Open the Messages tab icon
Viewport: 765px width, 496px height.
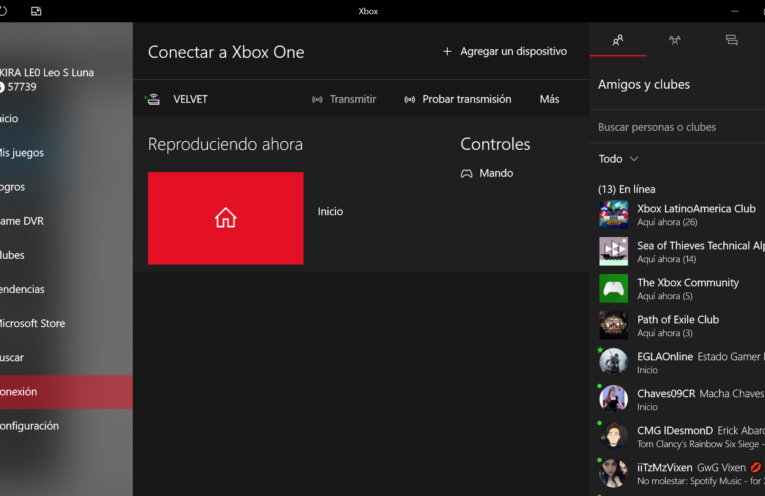tap(731, 41)
